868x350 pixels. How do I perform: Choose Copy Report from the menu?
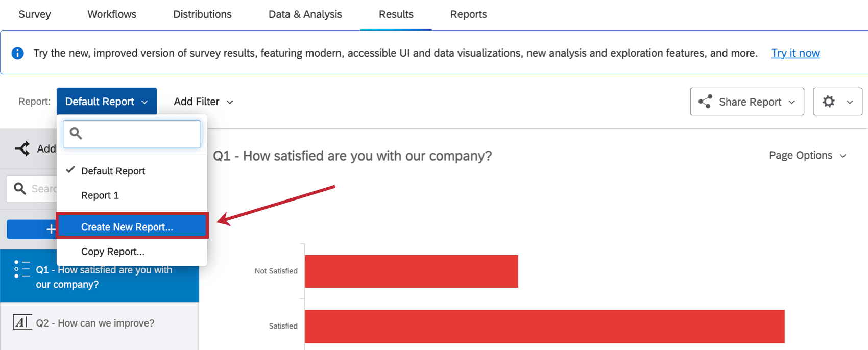112,251
